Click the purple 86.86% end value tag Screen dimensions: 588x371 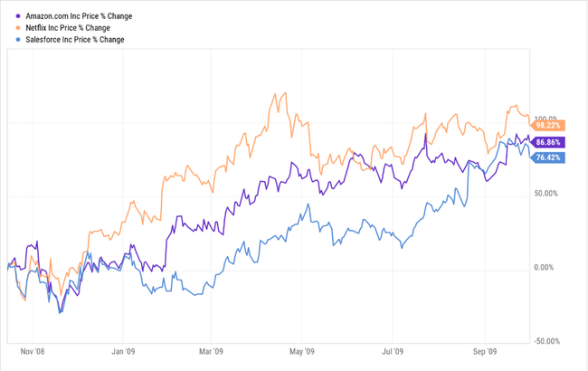coord(549,142)
